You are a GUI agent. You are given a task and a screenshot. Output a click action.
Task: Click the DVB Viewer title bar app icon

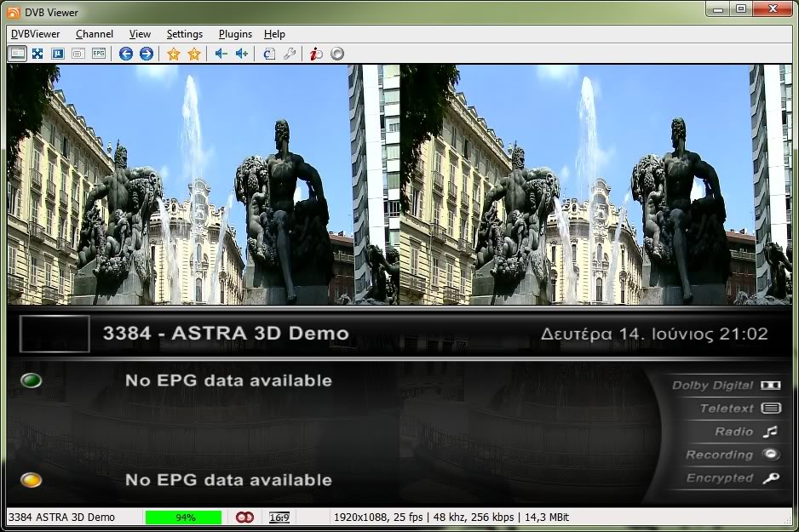(x=14, y=12)
